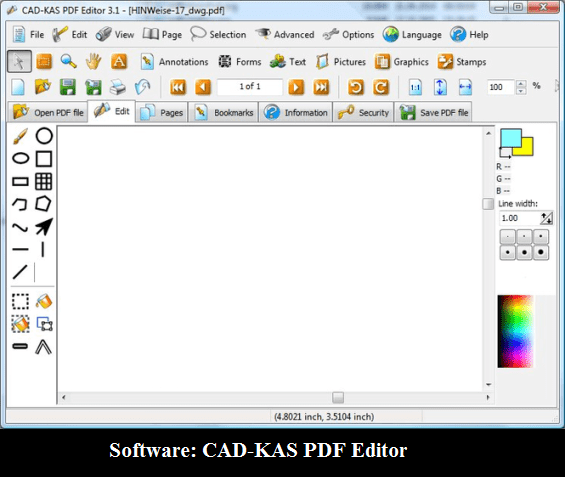
Task: Activate the arrow drawing tool
Action: 44,227
